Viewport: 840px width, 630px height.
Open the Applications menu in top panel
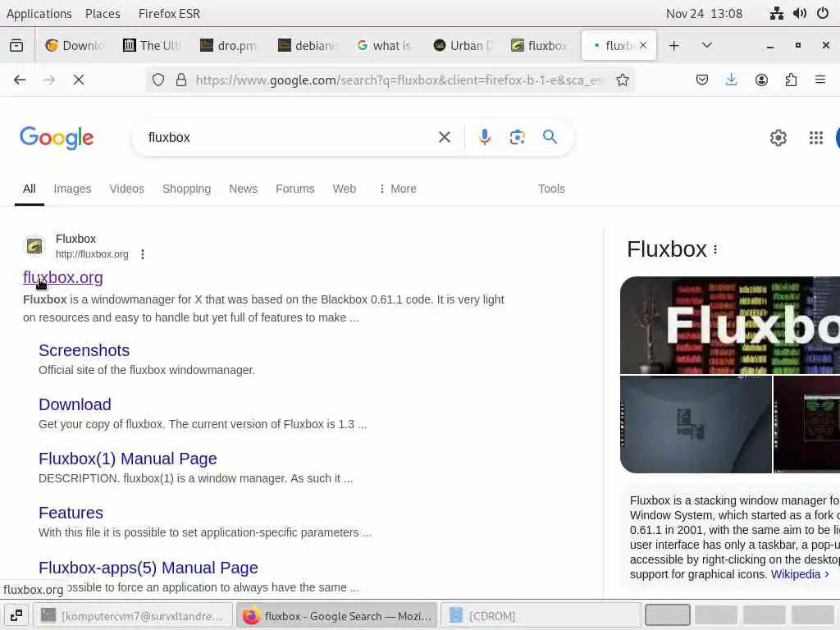tap(39, 13)
